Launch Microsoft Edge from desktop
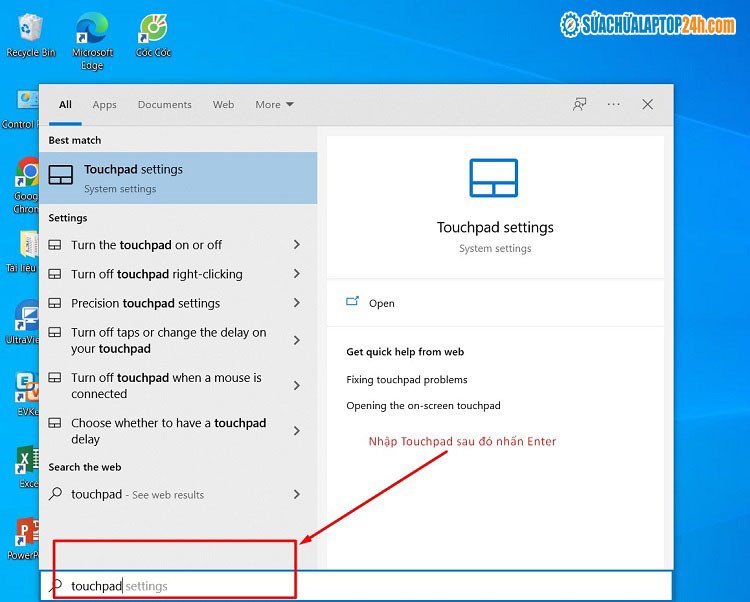Viewport: 750px width, 602px height. (92, 30)
